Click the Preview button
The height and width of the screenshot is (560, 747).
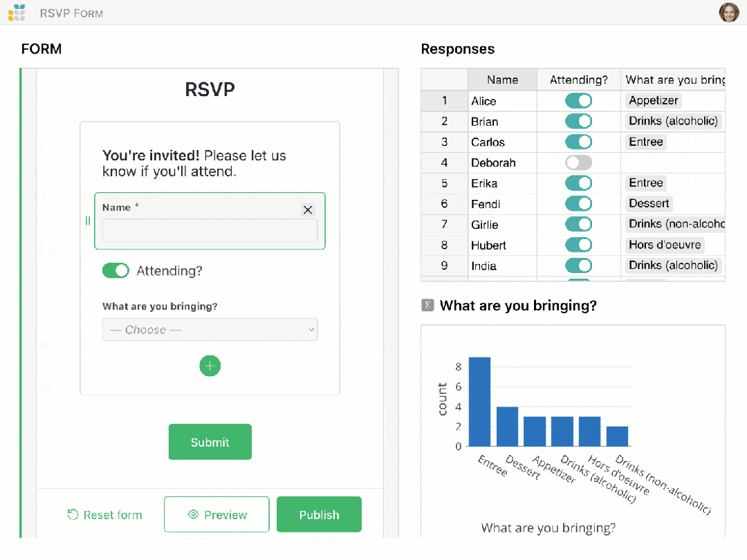216,514
